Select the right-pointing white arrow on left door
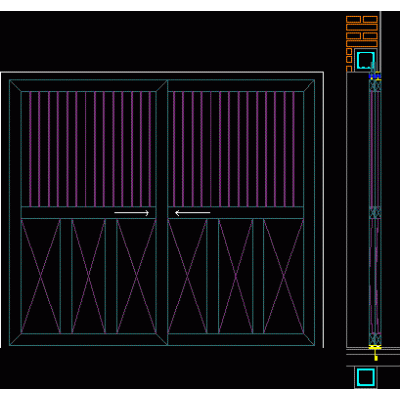 pyautogui.click(x=131, y=213)
